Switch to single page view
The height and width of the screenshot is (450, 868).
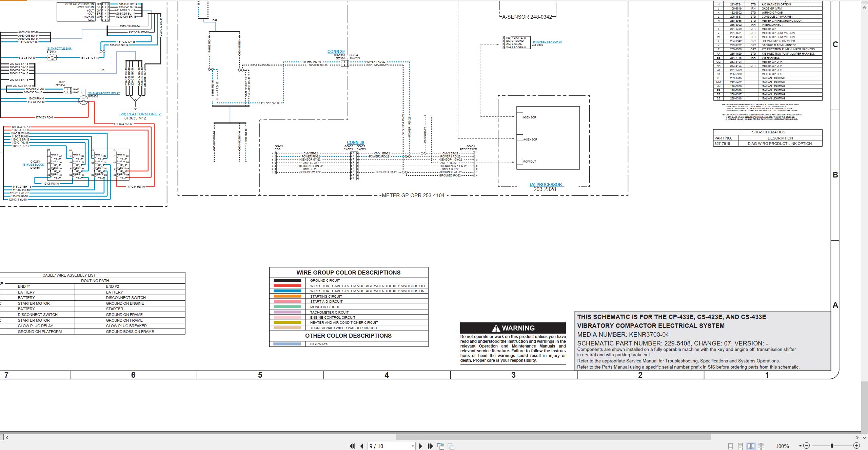tap(730, 446)
